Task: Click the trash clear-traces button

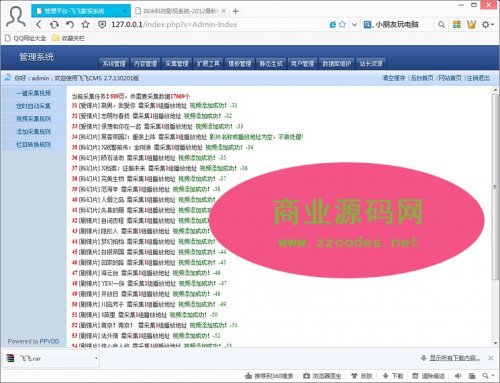Action: coord(428,376)
